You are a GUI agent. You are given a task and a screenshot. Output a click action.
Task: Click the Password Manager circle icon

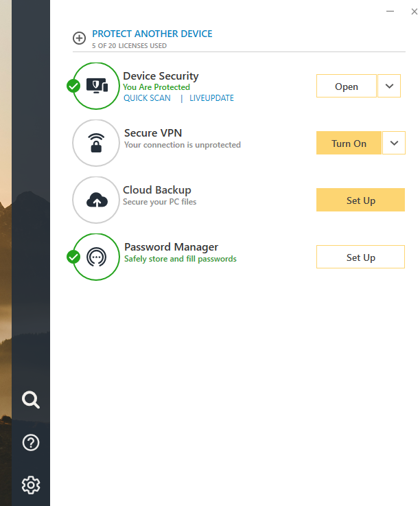point(97,257)
